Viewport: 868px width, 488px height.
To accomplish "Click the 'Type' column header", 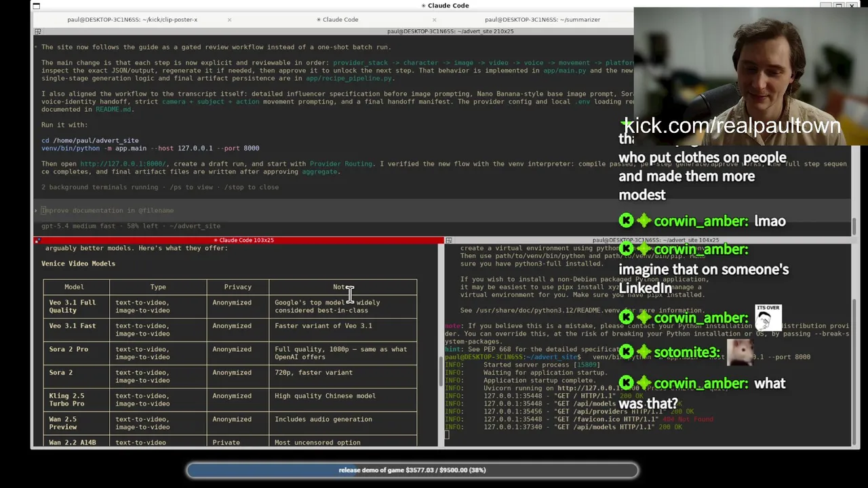I will pos(158,287).
